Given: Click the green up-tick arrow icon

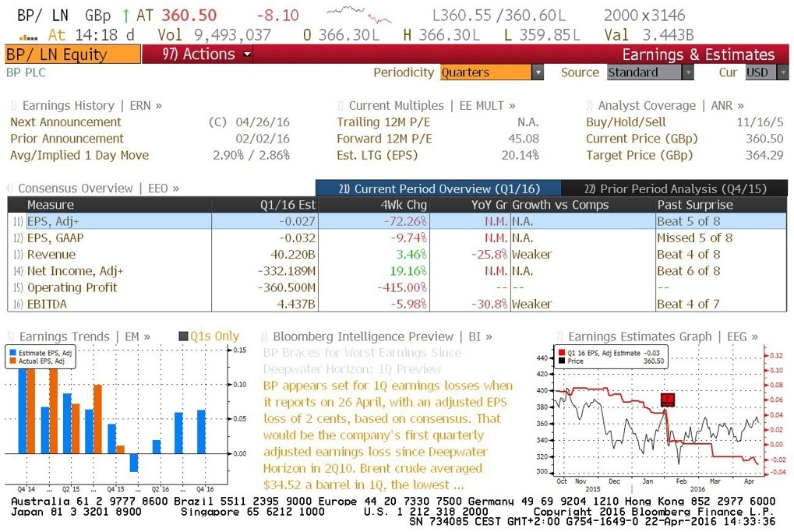Looking at the screenshot, I should (125, 16).
